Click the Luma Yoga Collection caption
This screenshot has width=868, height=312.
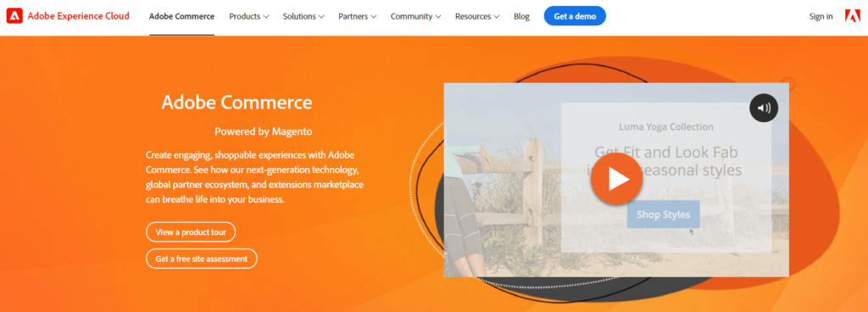666,126
